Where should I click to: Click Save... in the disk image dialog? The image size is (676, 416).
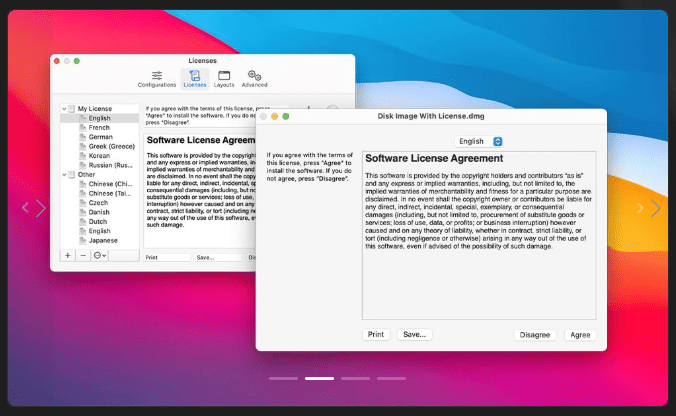point(414,335)
